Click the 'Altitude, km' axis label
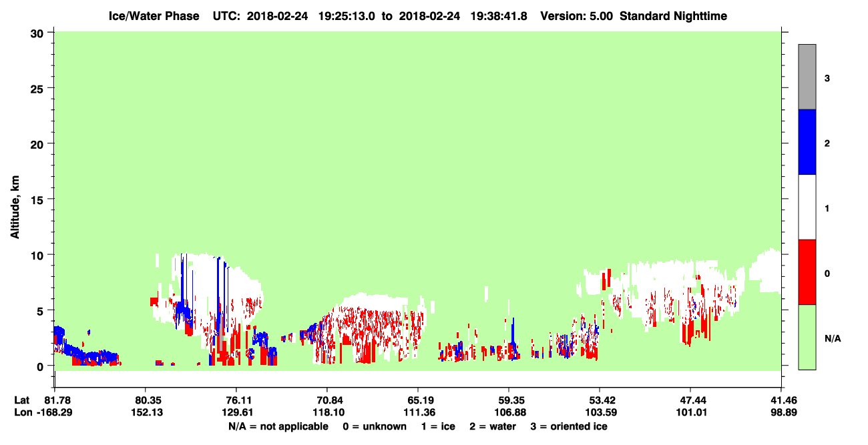This screenshot has width=868, height=445. 15,205
